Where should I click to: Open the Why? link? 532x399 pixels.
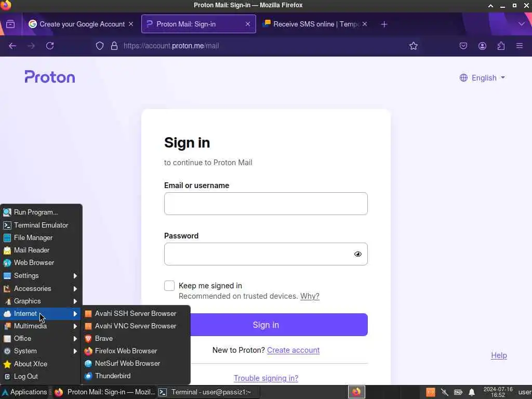310,296
